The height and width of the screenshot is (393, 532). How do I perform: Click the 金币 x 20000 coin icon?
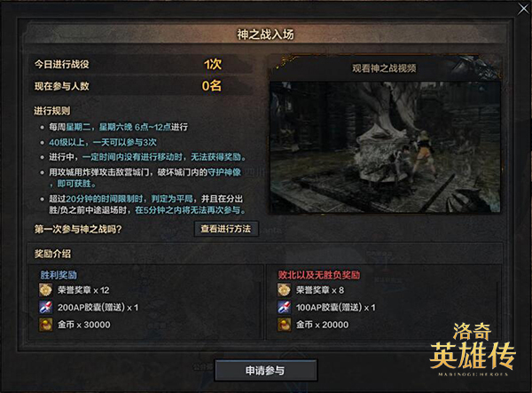click(x=284, y=325)
